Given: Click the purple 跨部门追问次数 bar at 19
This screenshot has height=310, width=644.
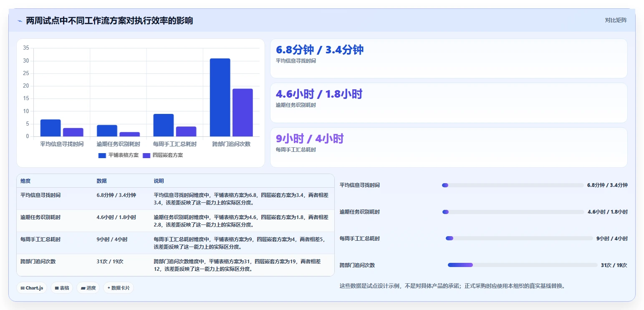Looking at the screenshot, I should point(242,113).
